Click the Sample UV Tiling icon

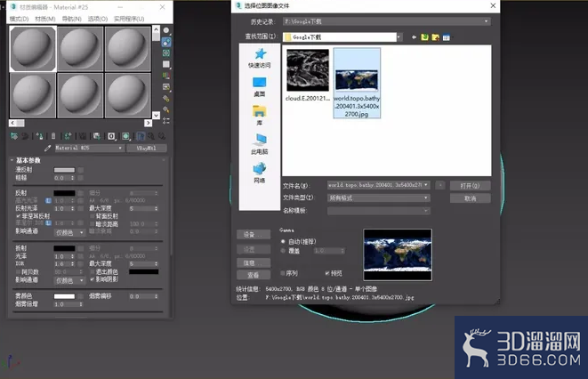(166, 64)
